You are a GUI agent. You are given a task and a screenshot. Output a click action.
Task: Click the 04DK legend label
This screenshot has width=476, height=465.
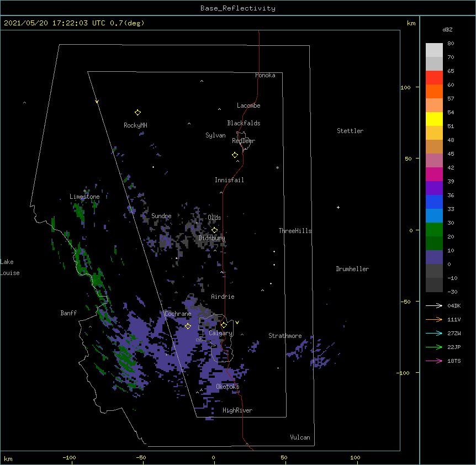pyautogui.click(x=454, y=305)
